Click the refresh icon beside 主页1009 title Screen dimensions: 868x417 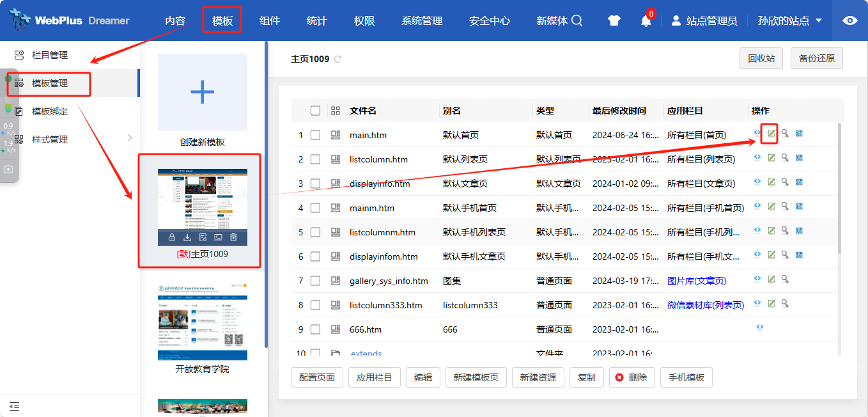(338, 59)
